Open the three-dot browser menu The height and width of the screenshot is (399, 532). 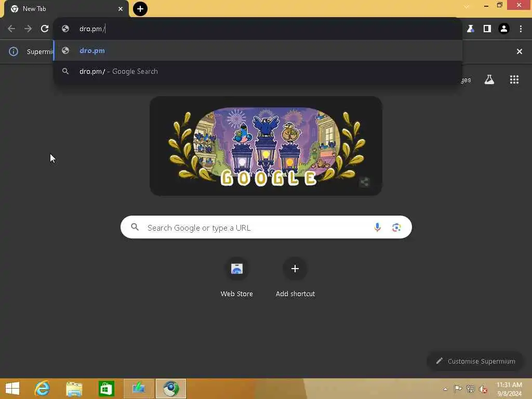(521, 29)
